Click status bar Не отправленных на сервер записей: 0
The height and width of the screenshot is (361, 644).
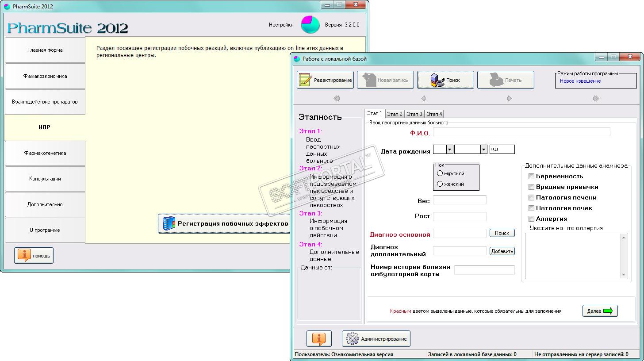point(581,354)
